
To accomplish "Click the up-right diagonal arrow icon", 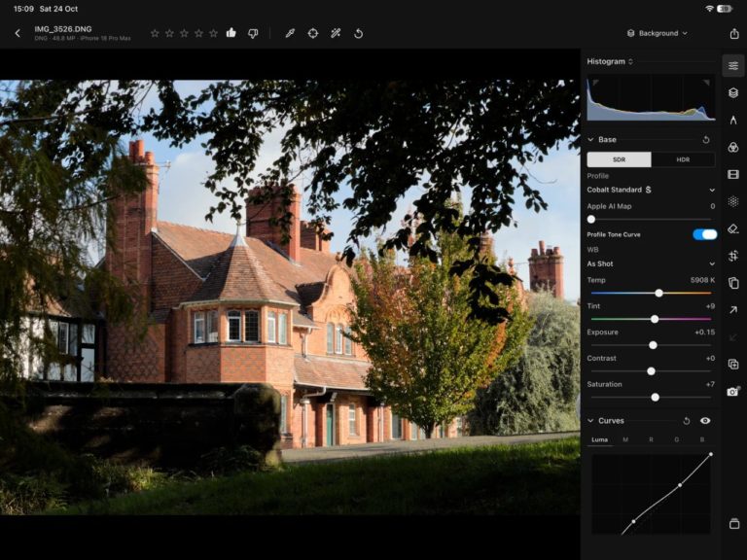I will click(x=733, y=310).
